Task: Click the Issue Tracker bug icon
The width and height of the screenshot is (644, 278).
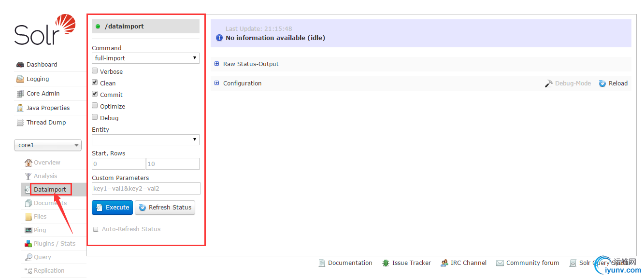Action: click(386, 263)
